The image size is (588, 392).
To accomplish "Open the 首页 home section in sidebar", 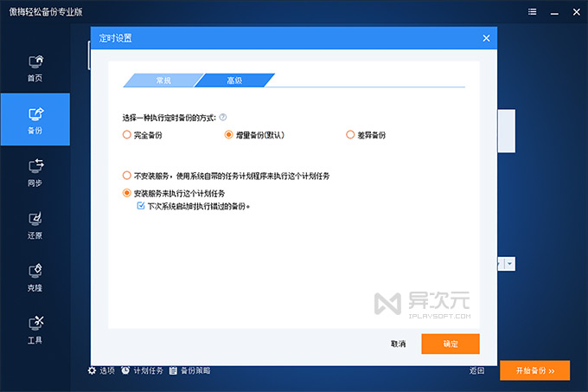I will tap(35, 68).
